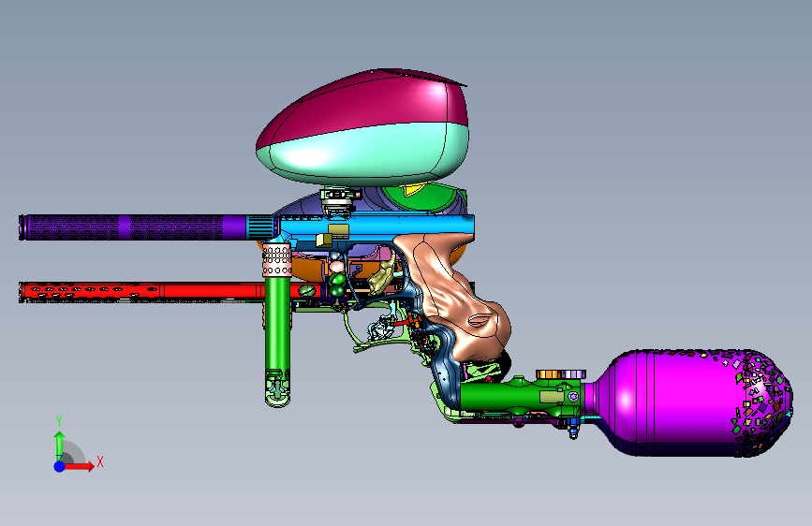
Task: Select the green vertical foregrip cylinder
Action: coord(277,331)
